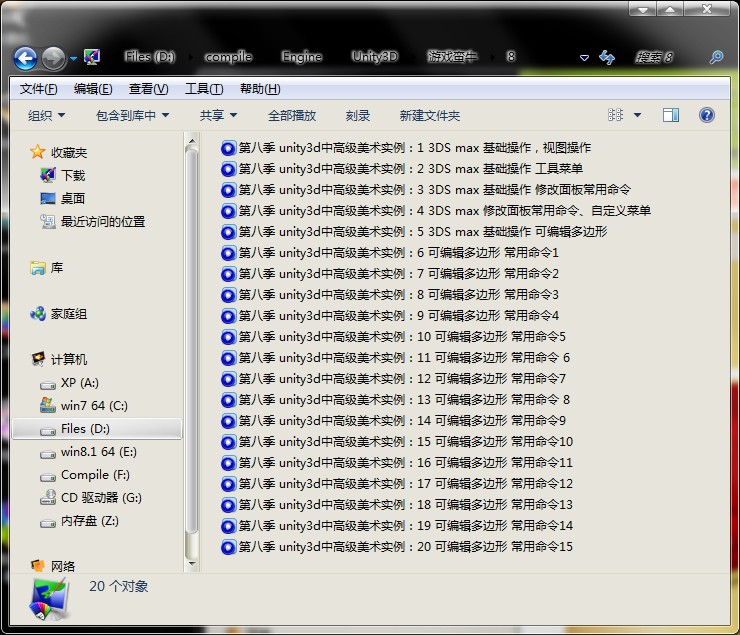Select 家庭组 in the navigation pane
The height and width of the screenshot is (635, 740).
click(59, 314)
